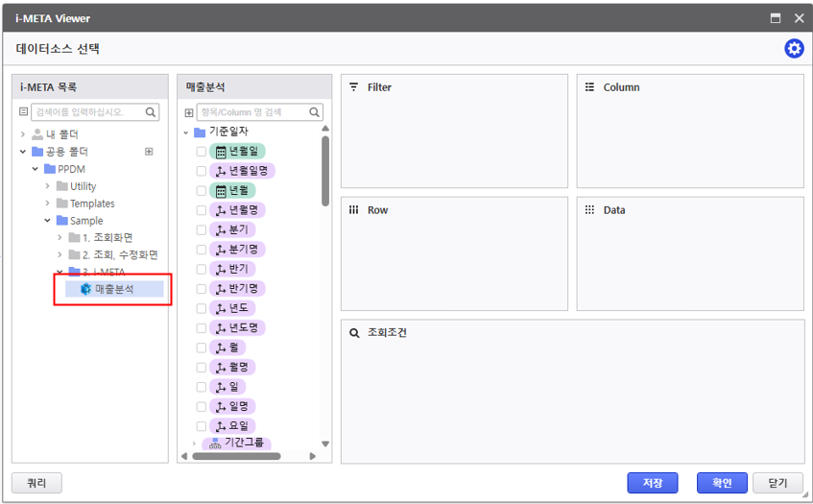Select the 매출분석 cube icon
The width and height of the screenshot is (813, 504).
[86, 289]
